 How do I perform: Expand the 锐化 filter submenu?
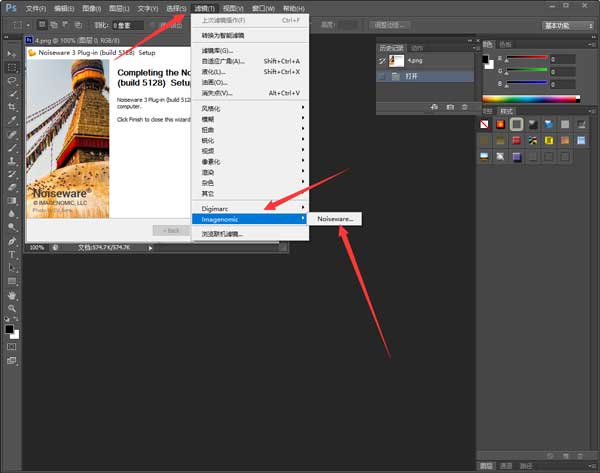tap(250, 140)
